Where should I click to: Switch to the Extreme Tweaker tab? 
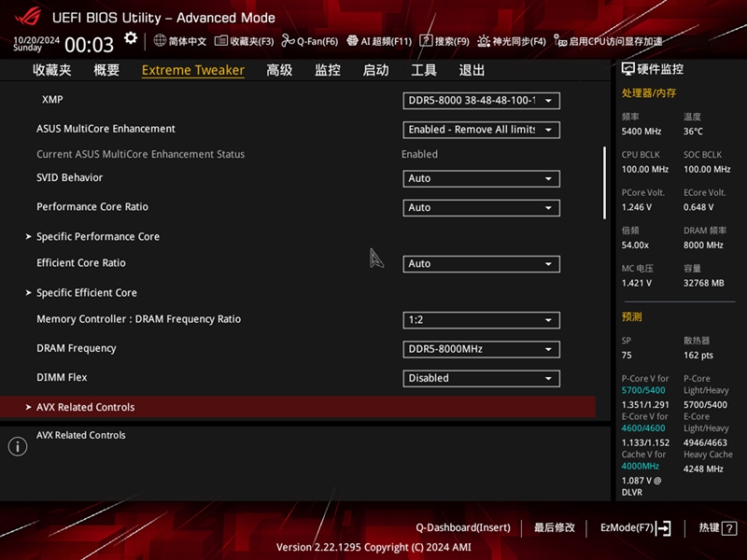click(x=192, y=69)
